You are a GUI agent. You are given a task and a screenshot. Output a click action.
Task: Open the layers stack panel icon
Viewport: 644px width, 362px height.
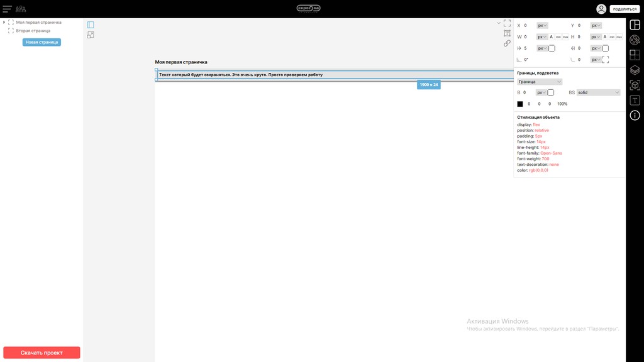click(x=635, y=70)
